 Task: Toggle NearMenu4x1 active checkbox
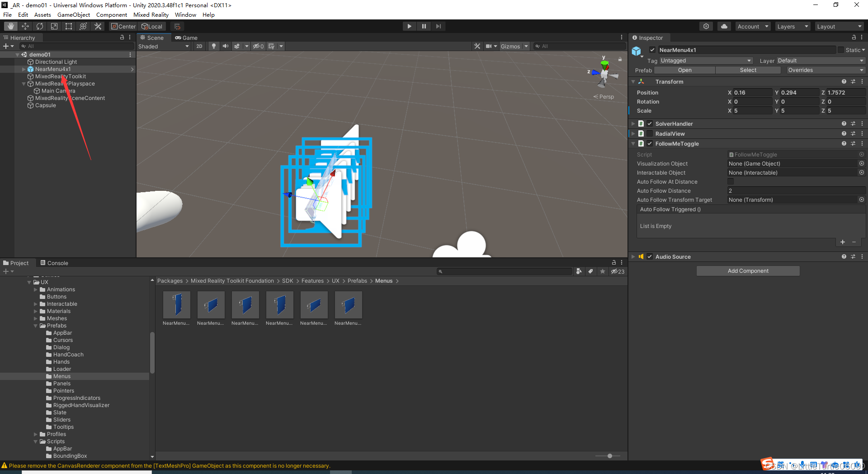coord(652,50)
